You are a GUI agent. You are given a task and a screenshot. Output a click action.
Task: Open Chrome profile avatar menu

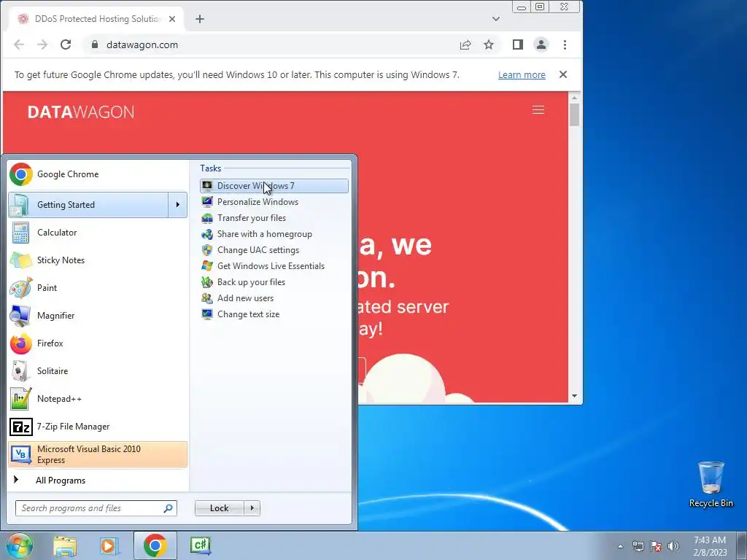click(541, 44)
